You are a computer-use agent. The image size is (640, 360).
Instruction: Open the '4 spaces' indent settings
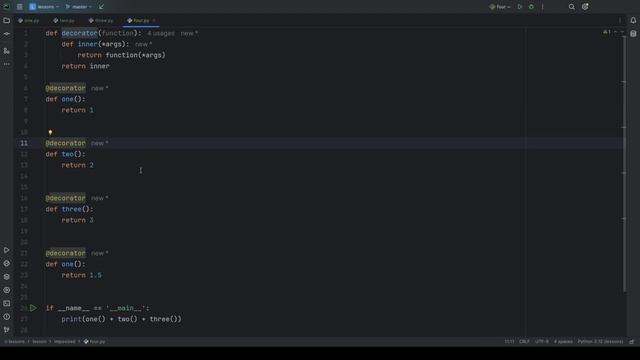[x=563, y=341]
